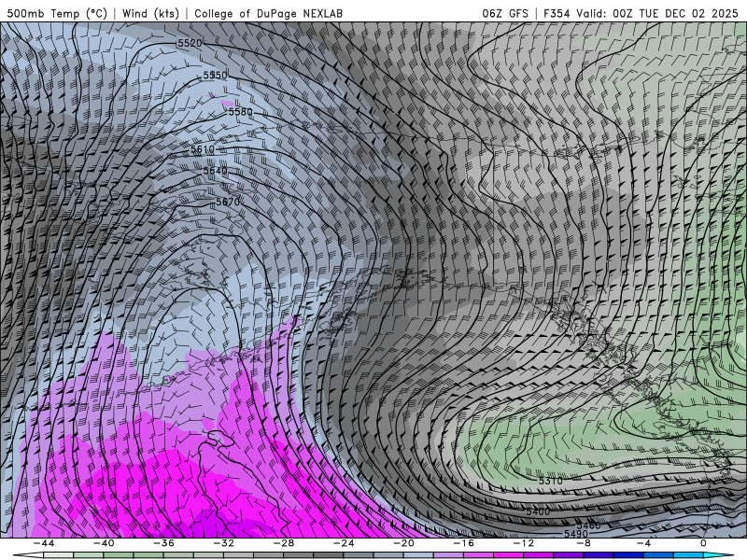Click the 5580 height contour label

point(241,112)
